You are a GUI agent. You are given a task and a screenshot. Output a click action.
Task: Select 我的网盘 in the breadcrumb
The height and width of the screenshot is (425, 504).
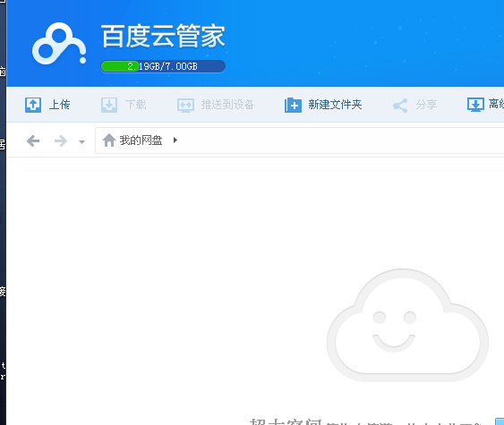[141, 140]
